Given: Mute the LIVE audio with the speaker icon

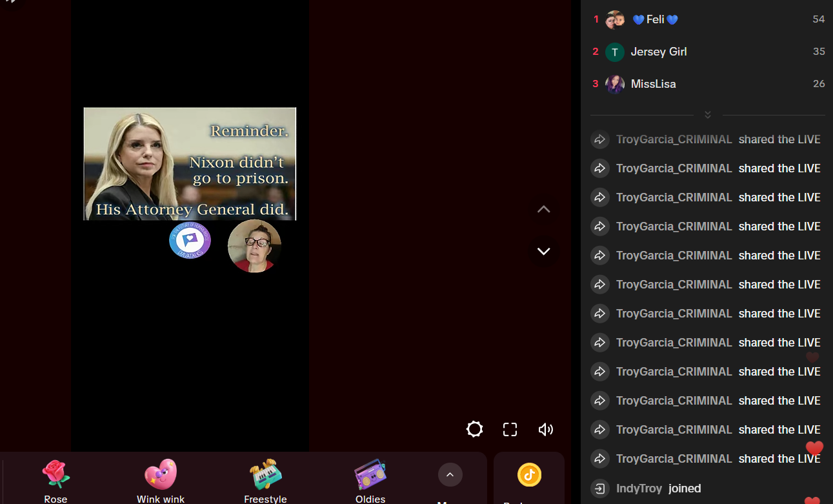Looking at the screenshot, I should (x=546, y=429).
